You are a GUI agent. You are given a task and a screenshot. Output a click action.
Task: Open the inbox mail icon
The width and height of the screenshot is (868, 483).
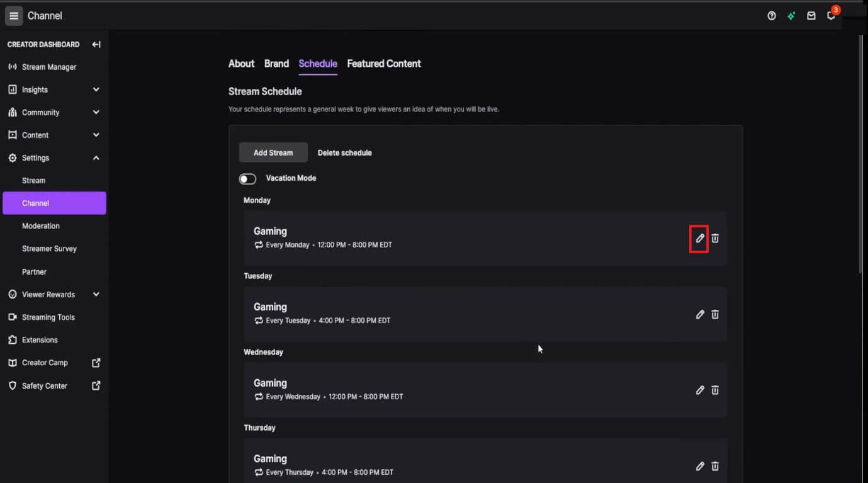tap(811, 16)
